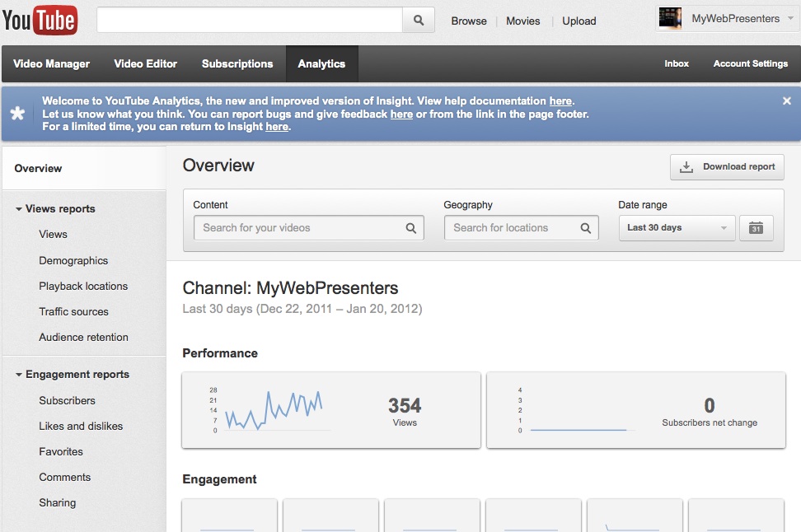This screenshot has height=532, width=801.
Task: Expand the MyWebPresenters account menu arrow
Action: pos(788,19)
